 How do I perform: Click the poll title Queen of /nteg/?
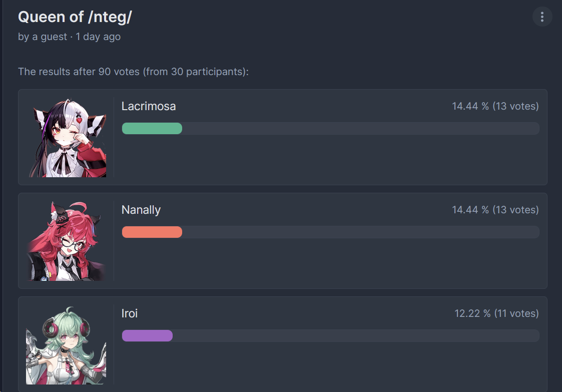75,17
